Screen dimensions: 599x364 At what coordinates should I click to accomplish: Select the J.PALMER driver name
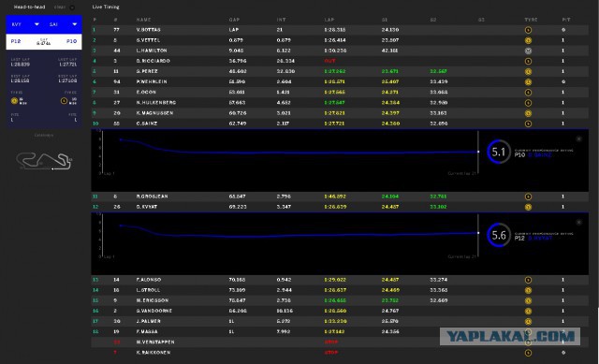tap(148, 321)
